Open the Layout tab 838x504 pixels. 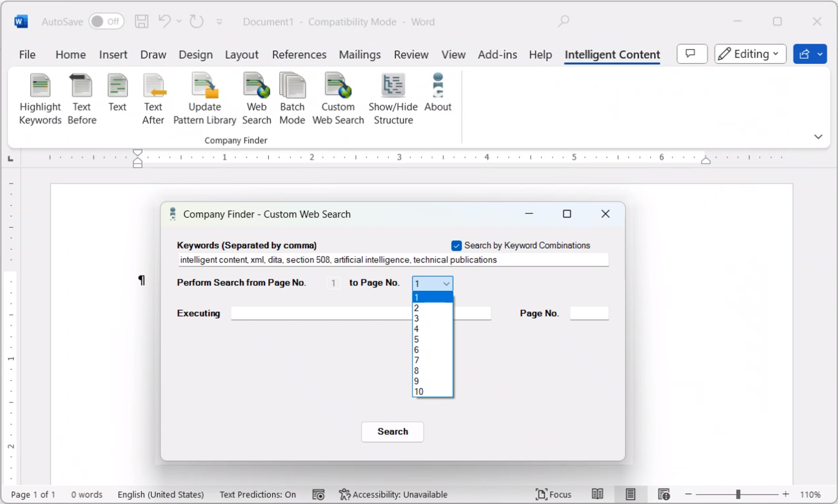pos(242,55)
